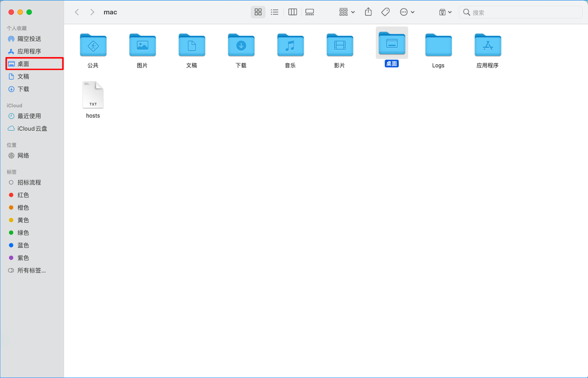Viewport: 588px width, 378px height.
Task: Click the highlighted 桌面 folder icon
Action: [x=392, y=43]
